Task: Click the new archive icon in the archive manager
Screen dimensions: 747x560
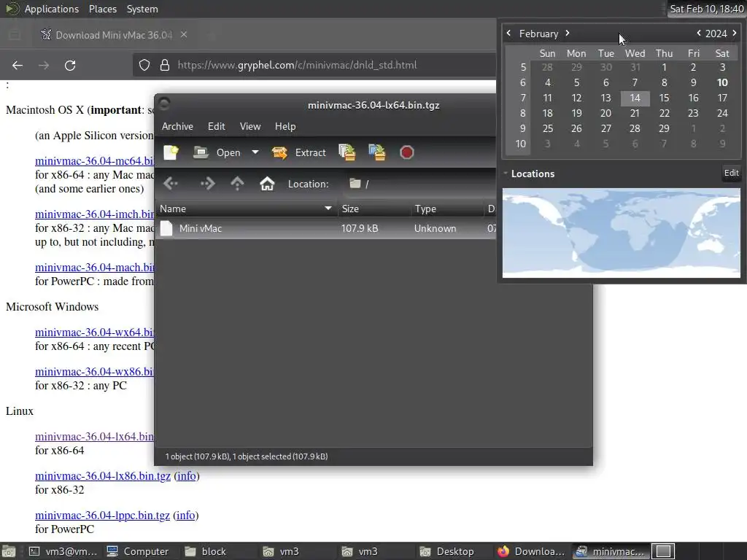Action: click(171, 152)
